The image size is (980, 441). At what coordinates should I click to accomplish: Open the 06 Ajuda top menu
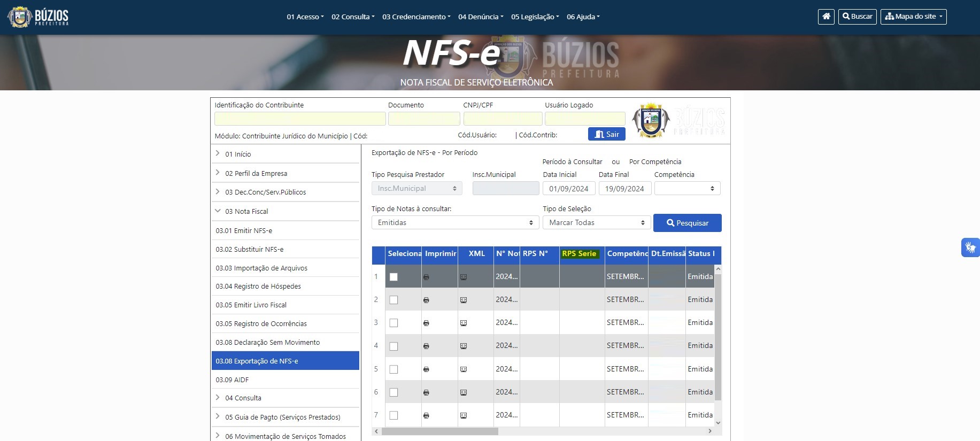tap(583, 17)
